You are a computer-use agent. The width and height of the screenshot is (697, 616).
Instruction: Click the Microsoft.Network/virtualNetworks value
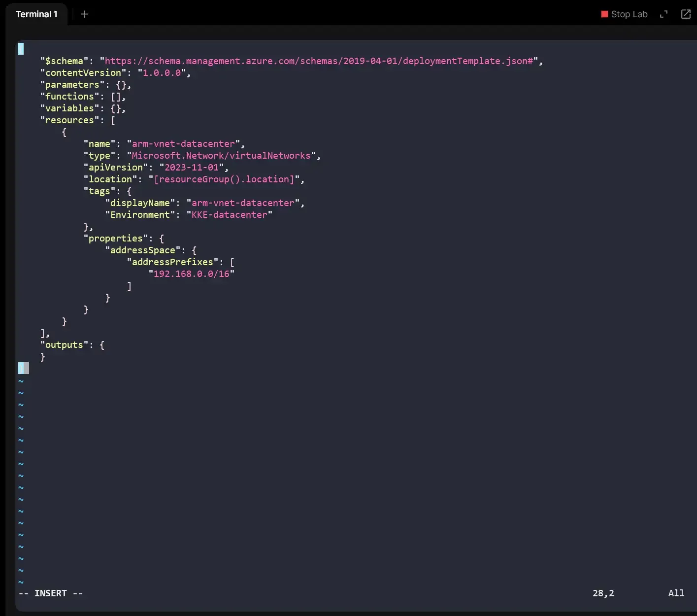pyautogui.click(x=221, y=155)
